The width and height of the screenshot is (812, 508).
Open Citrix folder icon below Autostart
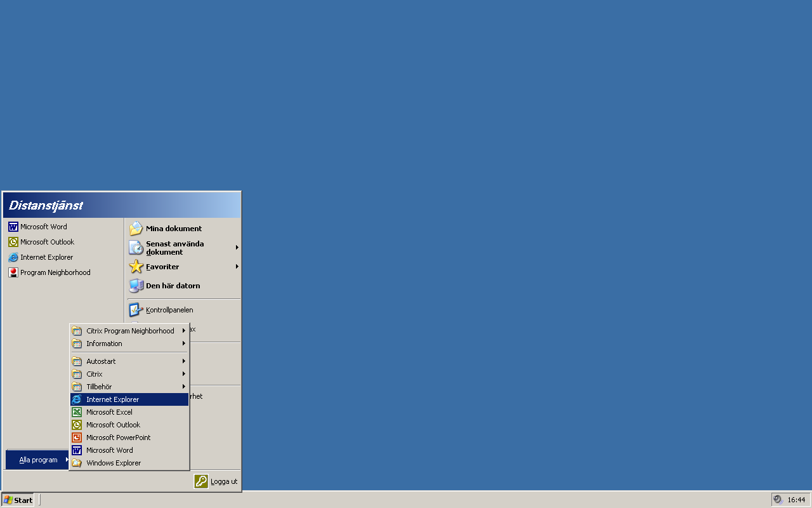click(x=77, y=374)
